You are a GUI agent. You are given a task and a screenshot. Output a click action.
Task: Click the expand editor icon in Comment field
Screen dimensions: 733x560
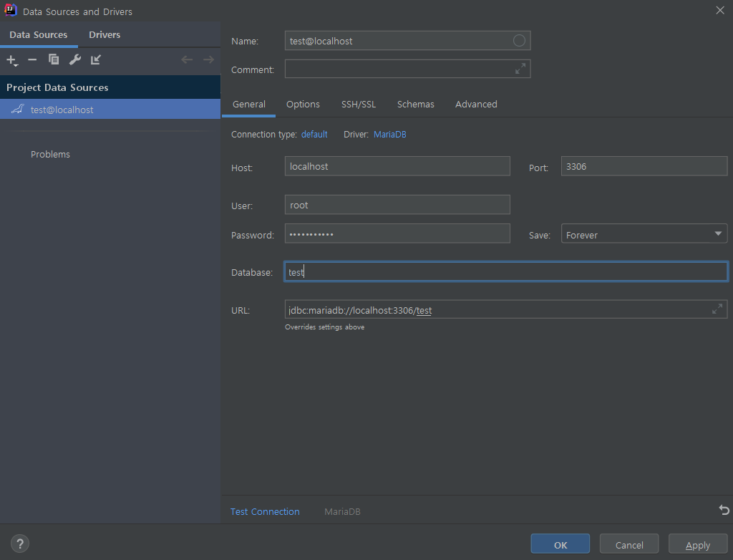521,69
